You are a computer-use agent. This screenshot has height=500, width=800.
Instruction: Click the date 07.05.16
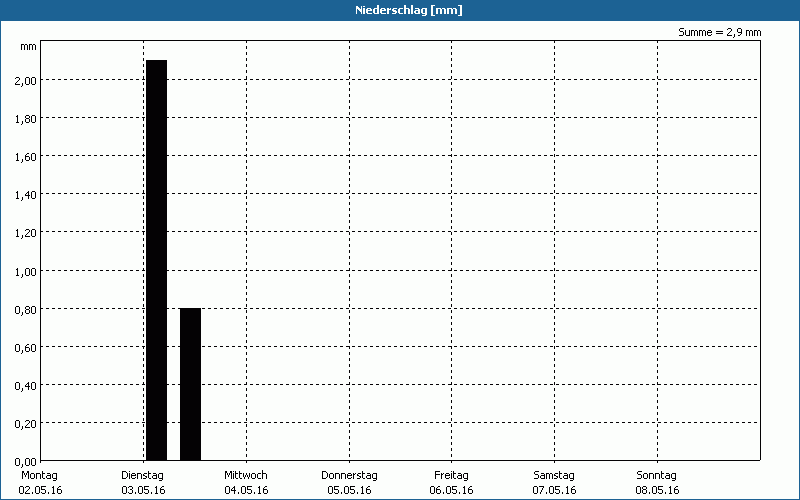pyautogui.click(x=555, y=490)
